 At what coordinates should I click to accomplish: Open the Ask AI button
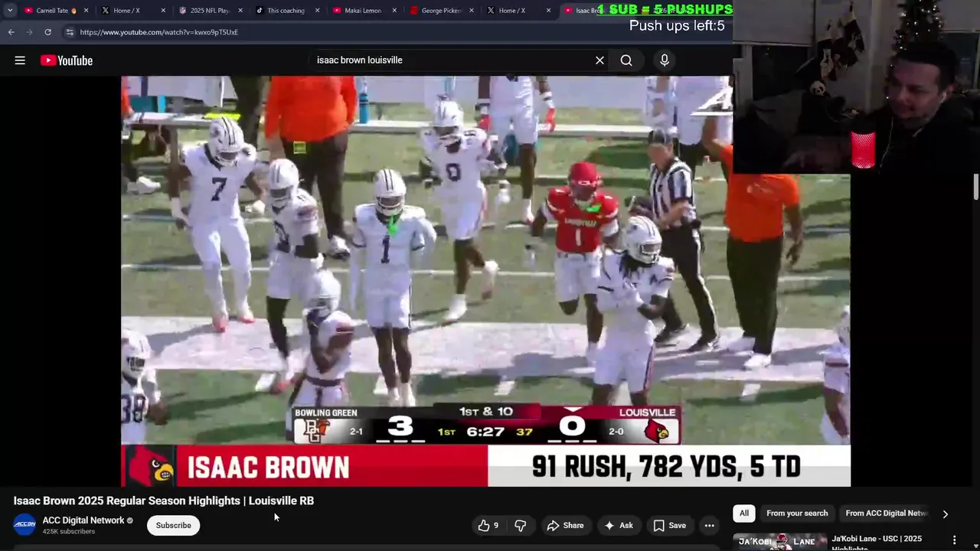[x=619, y=525]
